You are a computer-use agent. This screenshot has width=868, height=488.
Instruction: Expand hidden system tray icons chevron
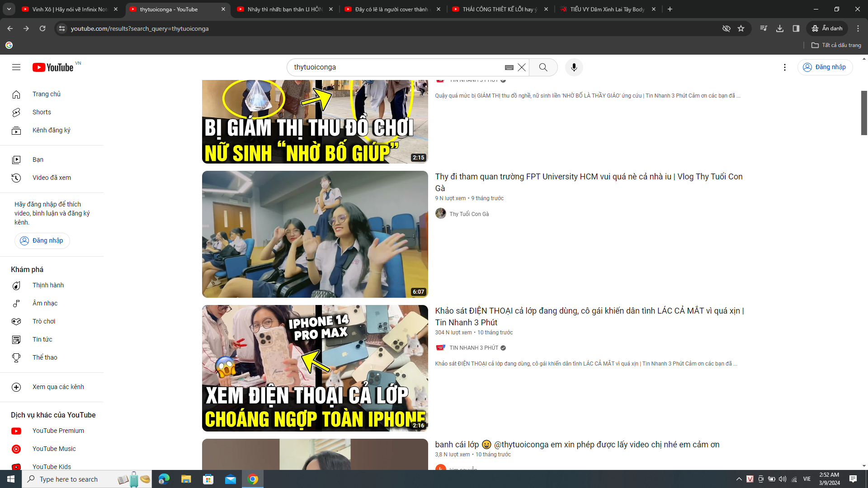click(x=739, y=479)
